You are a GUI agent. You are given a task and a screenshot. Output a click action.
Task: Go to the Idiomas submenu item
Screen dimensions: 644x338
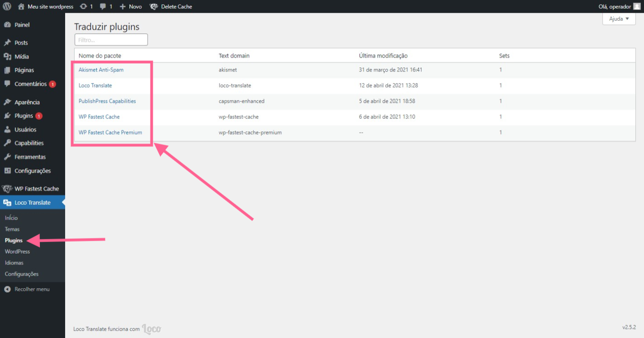(14, 263)
